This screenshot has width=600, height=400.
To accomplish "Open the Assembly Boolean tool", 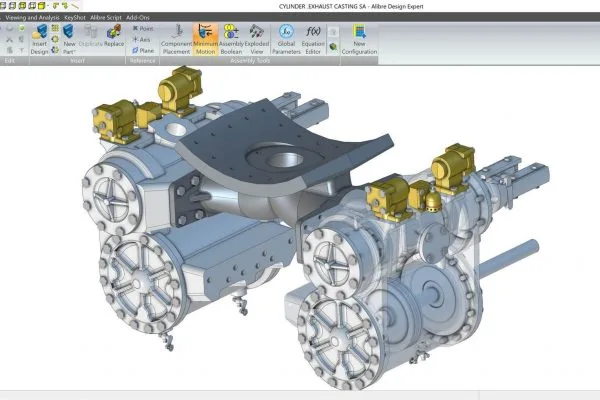I will pos(231,39).
